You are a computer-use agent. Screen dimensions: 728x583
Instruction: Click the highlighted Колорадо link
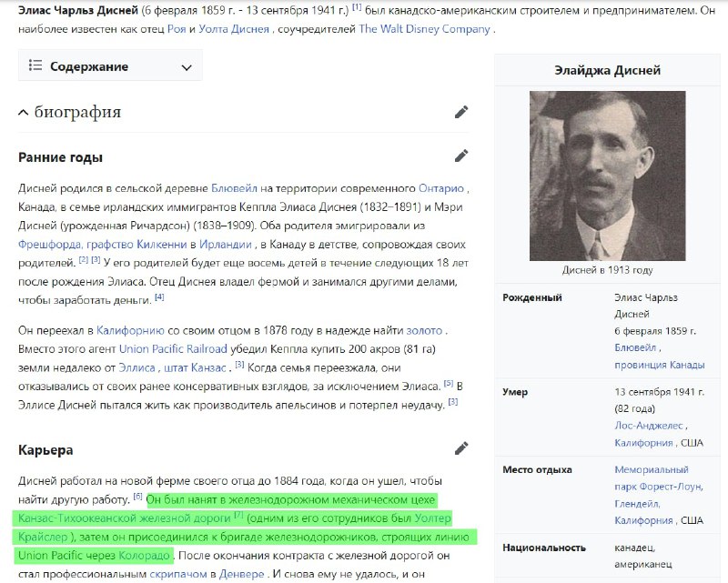click(144, 555)
